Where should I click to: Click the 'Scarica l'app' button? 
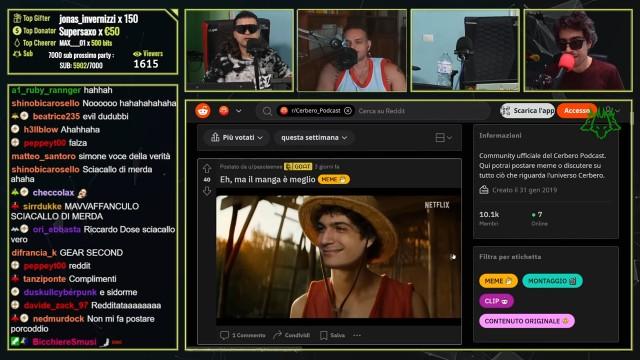tap(527, 111)
